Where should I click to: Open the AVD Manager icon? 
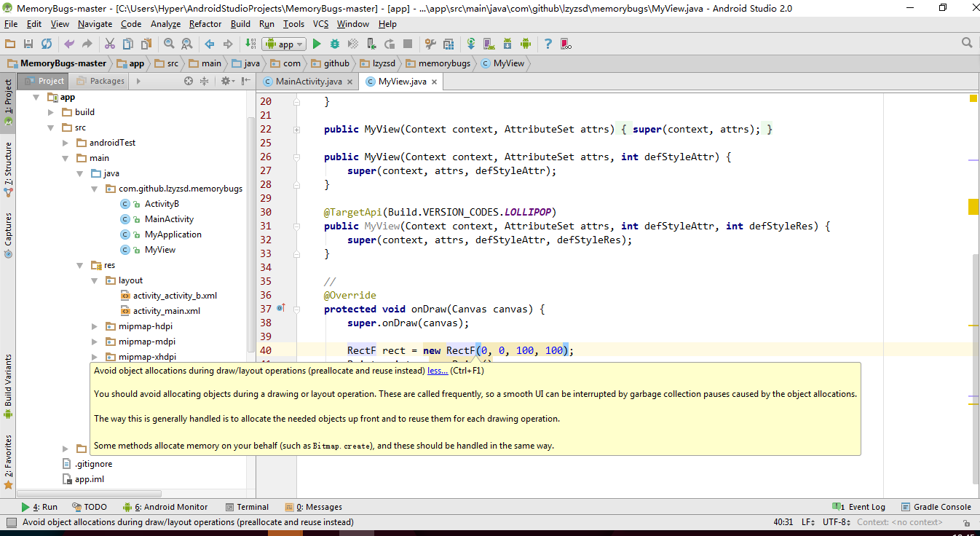[x=489, y=44]
